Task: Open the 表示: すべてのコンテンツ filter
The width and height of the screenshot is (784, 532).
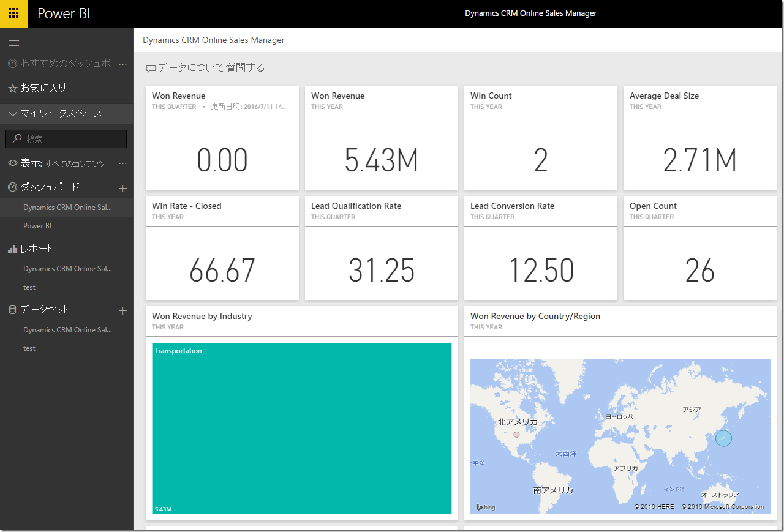Action: point(62,163)
